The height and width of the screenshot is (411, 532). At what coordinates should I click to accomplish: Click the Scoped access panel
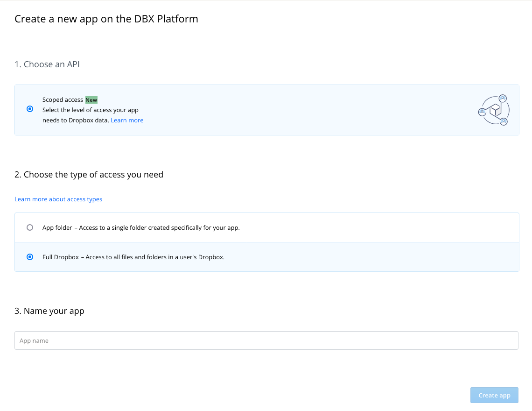click(x=266, y=110)
